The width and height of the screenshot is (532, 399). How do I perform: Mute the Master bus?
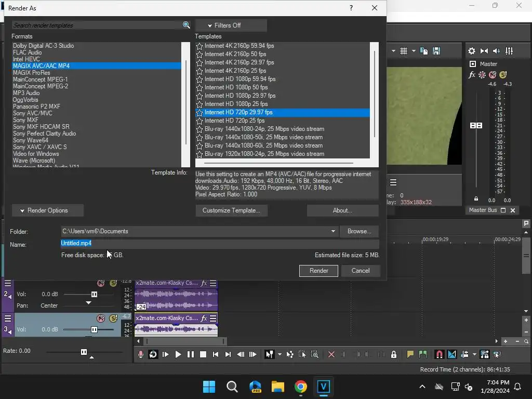[x=493, y=75]
